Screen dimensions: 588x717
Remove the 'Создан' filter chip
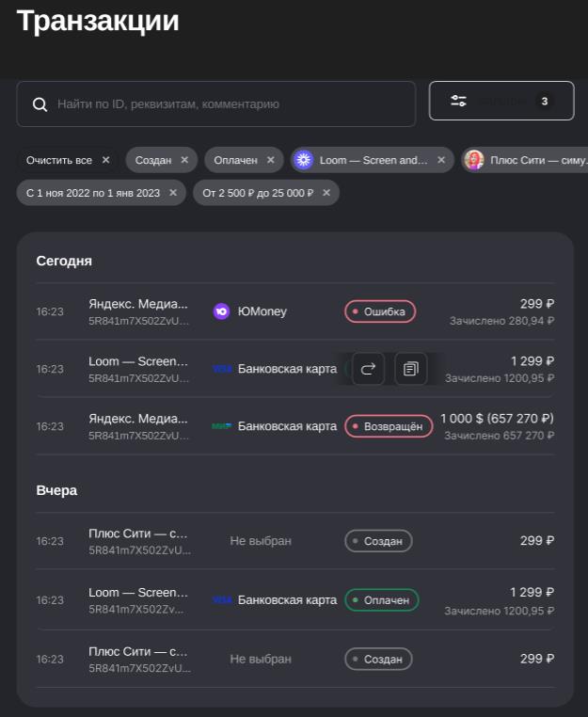184,160
